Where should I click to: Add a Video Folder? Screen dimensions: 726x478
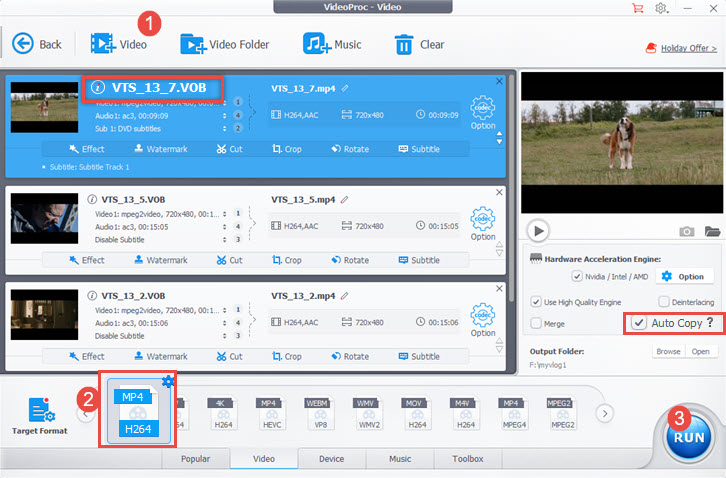pyautogui.click(x=225, y=44)
